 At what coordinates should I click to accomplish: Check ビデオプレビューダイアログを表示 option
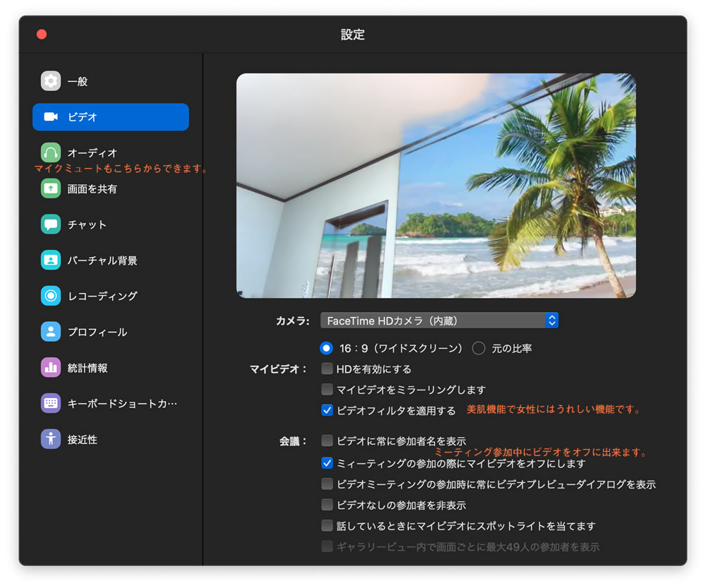pos(327,484)
